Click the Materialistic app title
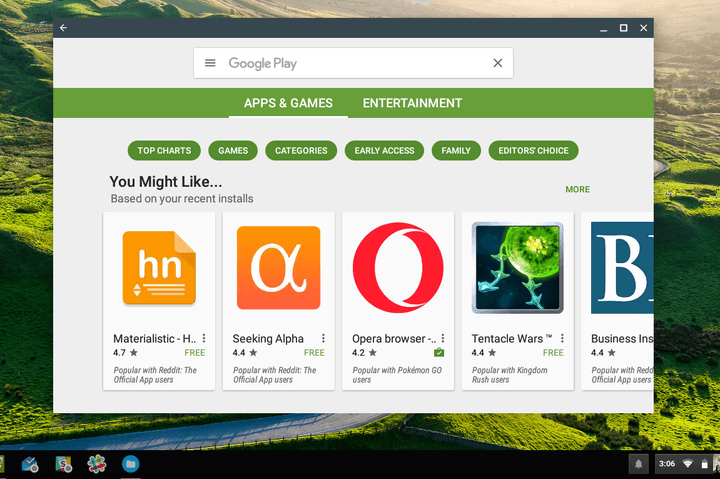This screenshot has width=720, height=479. [154, 339]
